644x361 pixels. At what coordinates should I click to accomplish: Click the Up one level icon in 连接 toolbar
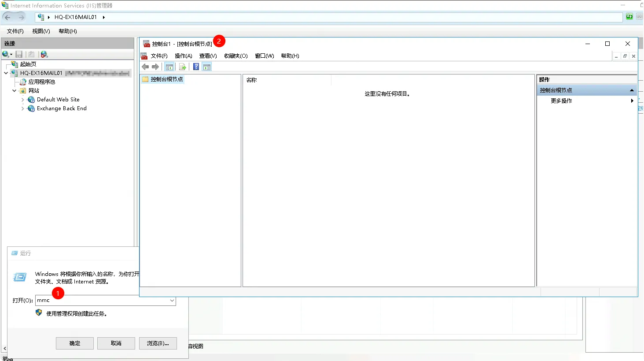[31, 54]
